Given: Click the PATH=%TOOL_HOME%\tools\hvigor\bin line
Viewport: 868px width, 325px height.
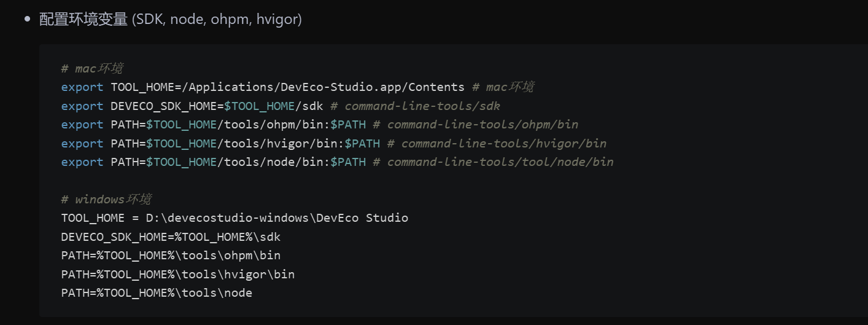Looking at the screenshot, I should point(178,275).
